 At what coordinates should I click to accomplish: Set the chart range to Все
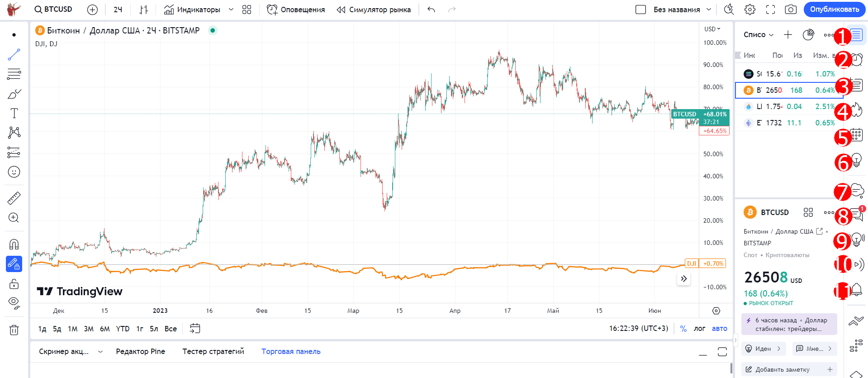pos(171,329)
